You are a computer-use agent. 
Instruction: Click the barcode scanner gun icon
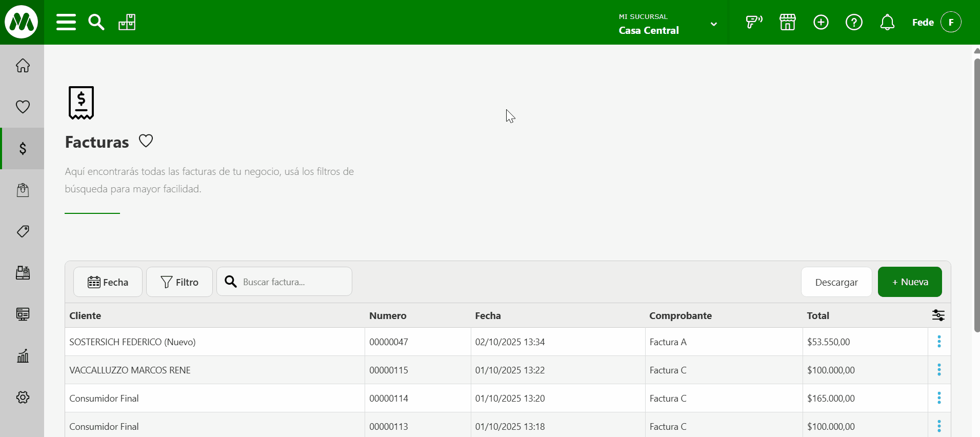753,23
